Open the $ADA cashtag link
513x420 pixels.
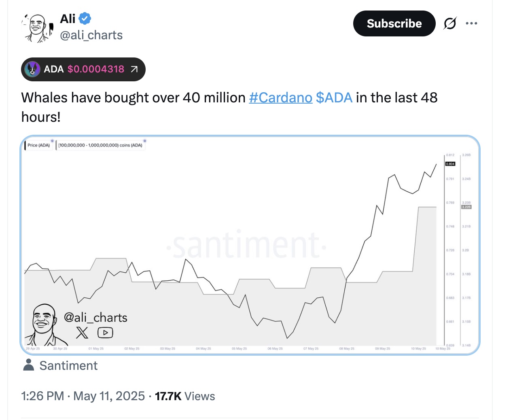click(334, 98)
